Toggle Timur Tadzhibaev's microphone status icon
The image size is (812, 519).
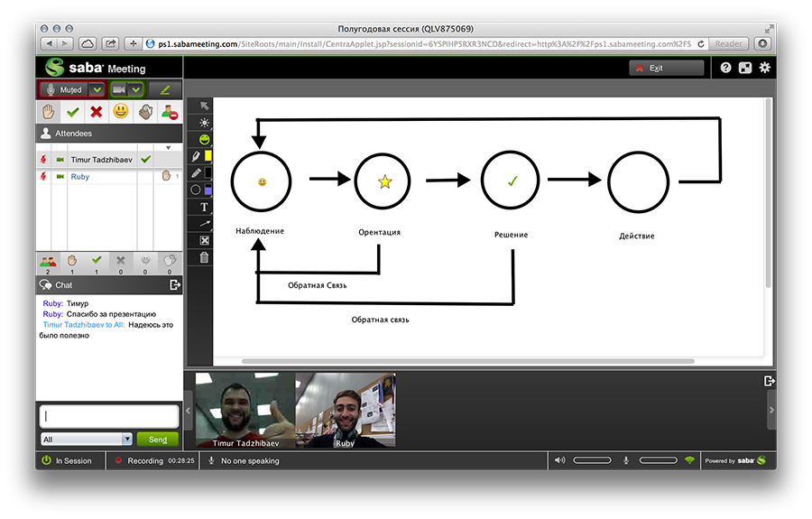(x=43, y=160)
